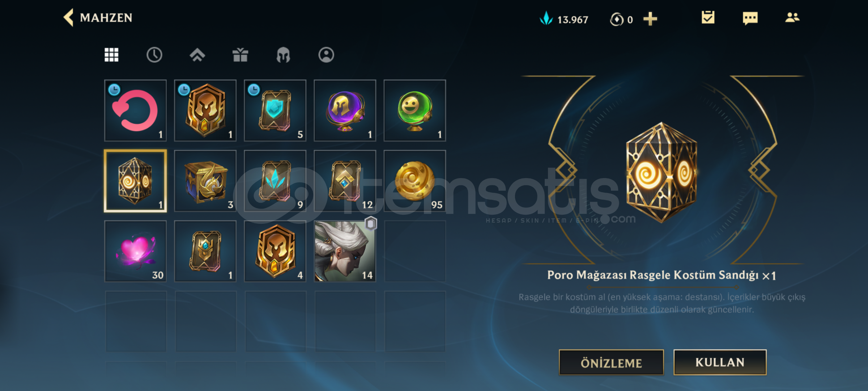The image size is (868, 391).
Task: Select the green emote orb item
Action: pyautogui.click(x=415, y=110)
